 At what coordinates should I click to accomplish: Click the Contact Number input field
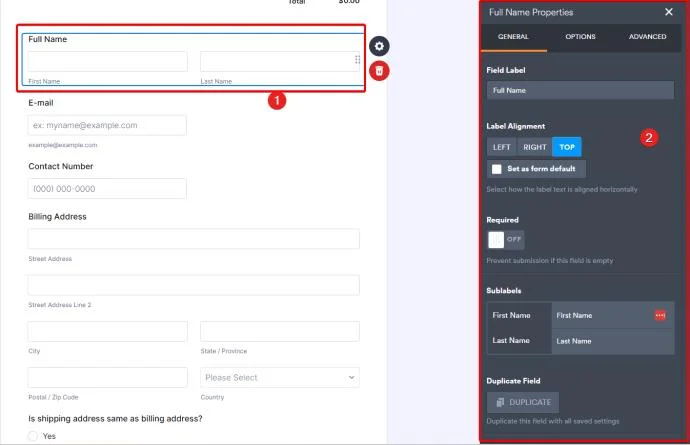(107, 189)
